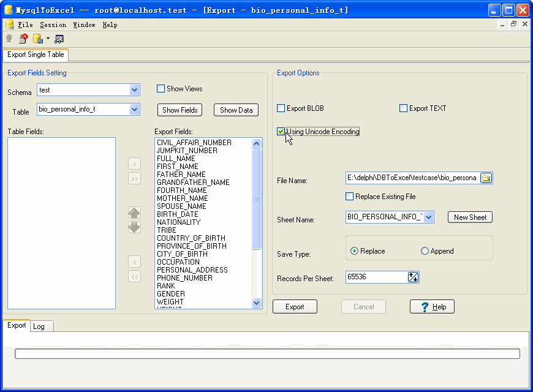Click the empty Table Fields list box
Screen dimensions: 533x392
coord(61,224)
